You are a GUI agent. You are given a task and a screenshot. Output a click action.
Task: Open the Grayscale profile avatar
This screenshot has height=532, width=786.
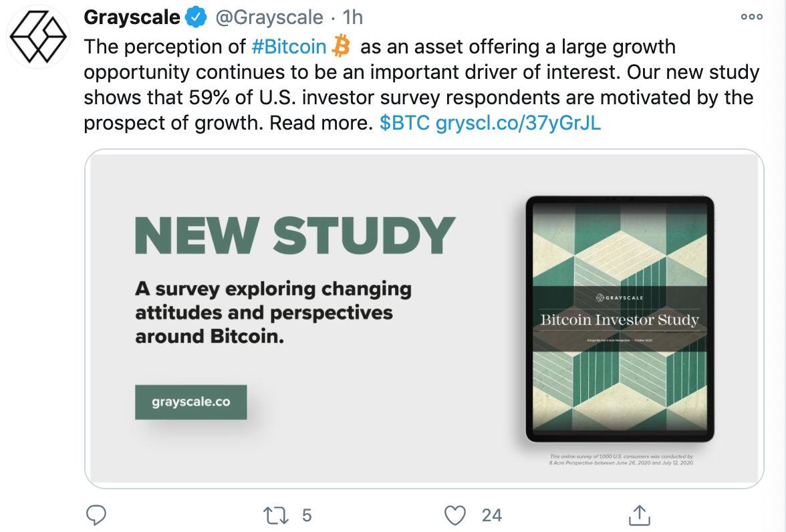coord(37,37)
